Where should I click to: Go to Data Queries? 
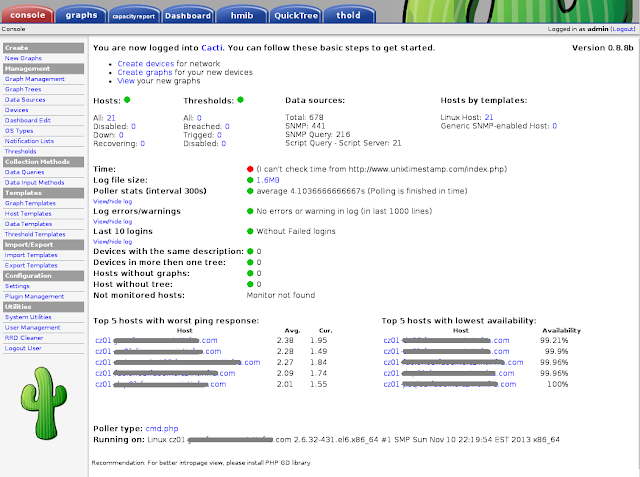pos(24,172)
